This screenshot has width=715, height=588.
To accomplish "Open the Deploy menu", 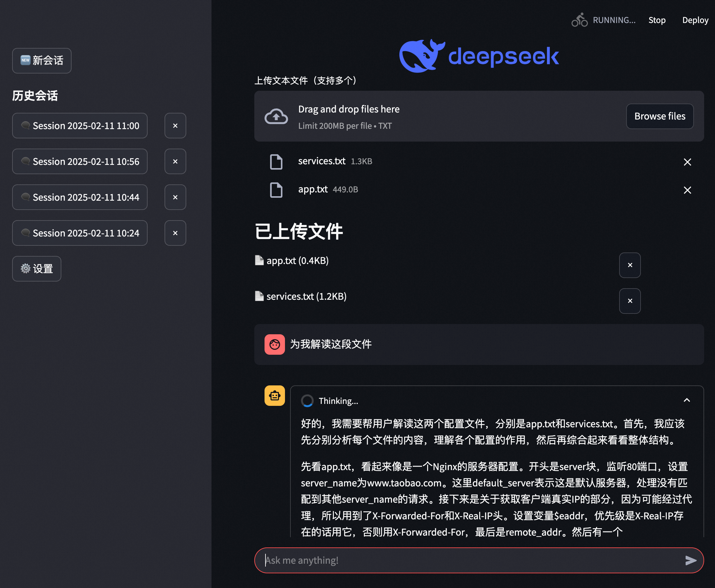I will (695, 20).
